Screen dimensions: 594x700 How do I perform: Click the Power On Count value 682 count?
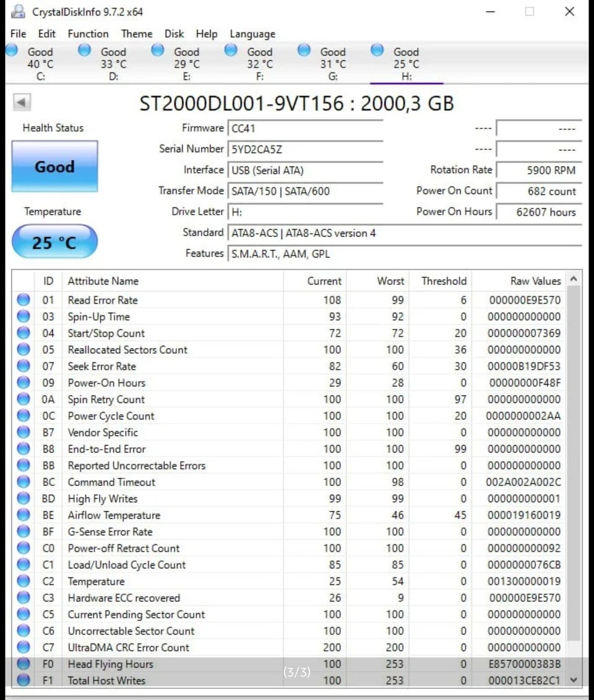pyautogui.click(x=539, y=192)
